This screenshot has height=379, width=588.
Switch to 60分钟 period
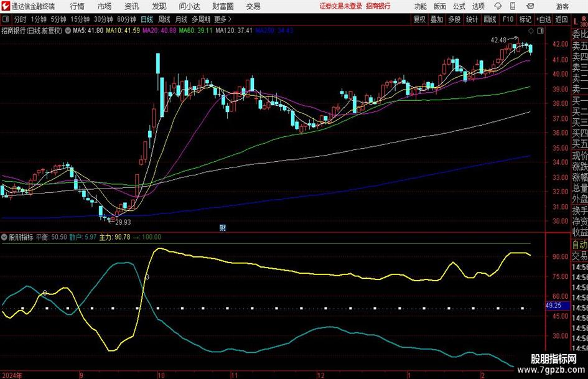[126, 19]
